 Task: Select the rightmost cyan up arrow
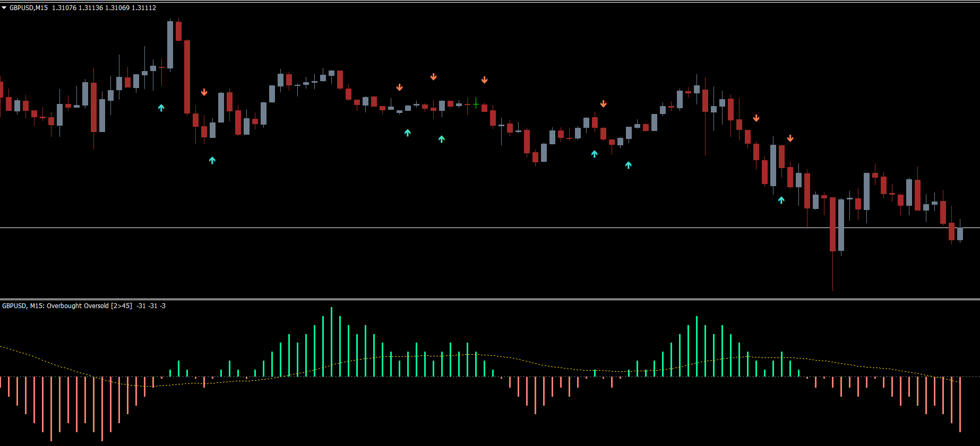click(x=781, y=200)
